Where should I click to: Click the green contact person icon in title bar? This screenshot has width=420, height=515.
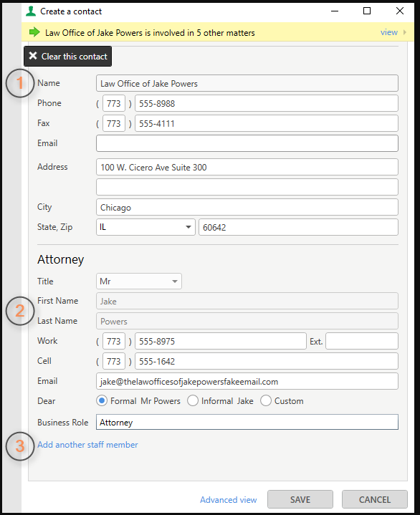(x=31, y=11)
